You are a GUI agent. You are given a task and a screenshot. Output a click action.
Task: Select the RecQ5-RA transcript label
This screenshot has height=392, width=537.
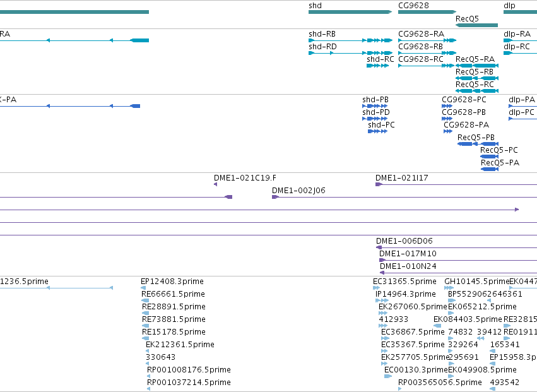point(475,59)
